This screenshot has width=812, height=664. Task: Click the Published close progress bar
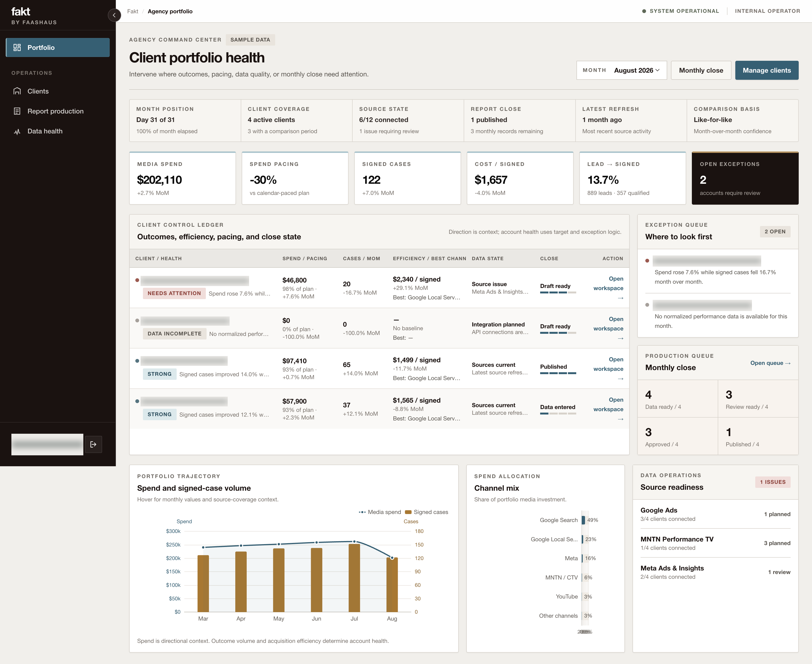pos(558,373)
